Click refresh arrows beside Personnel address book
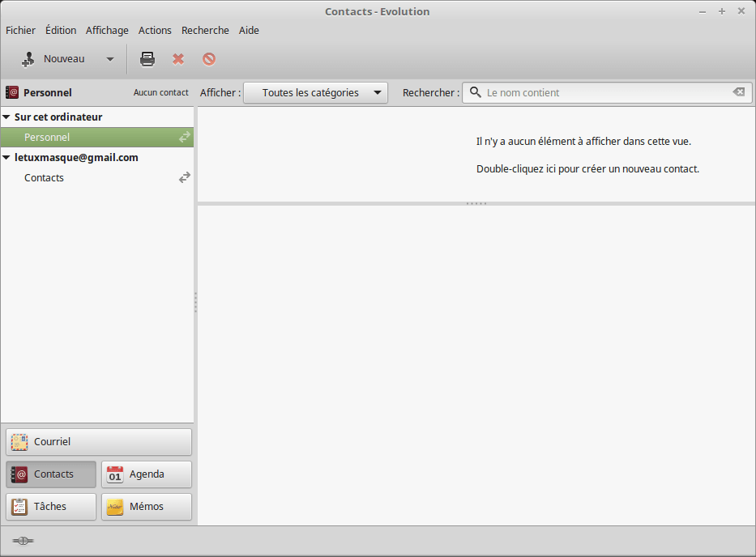 click(x=185, y=138)
